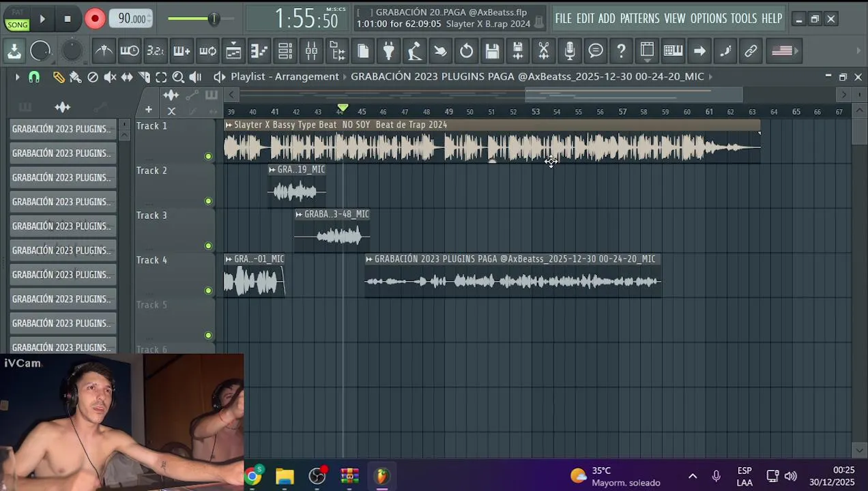Open tempo tapper icon
Image resolution: width=868 pixels, height=491 pixels.
415,50
